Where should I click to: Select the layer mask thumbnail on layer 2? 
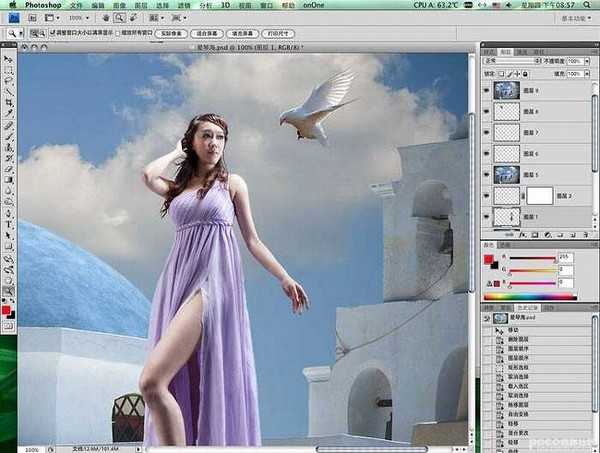tap(541, 196)
